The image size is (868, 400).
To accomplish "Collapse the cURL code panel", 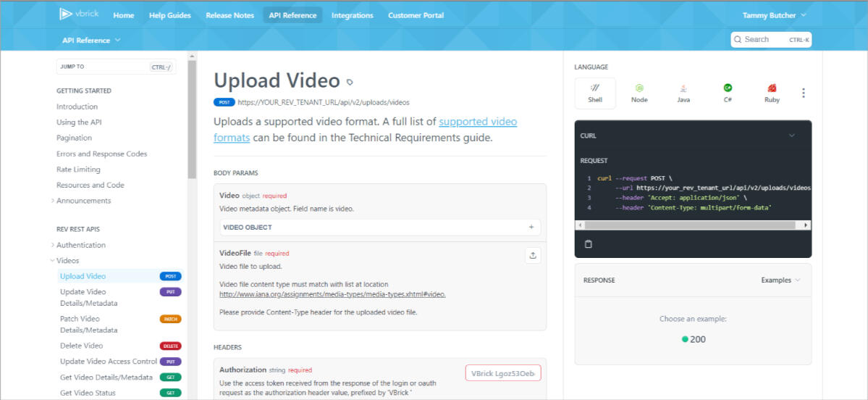I will [x=791, y=136].
